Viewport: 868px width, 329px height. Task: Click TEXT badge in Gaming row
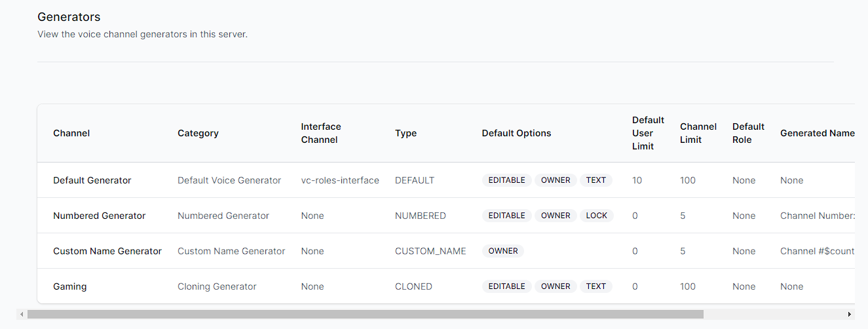point(596,286)
